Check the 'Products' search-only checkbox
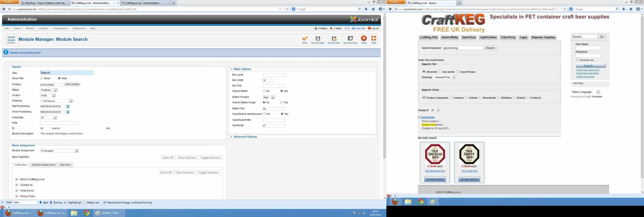This screenshot has height=217, width=644. click(x=528, y=97)
